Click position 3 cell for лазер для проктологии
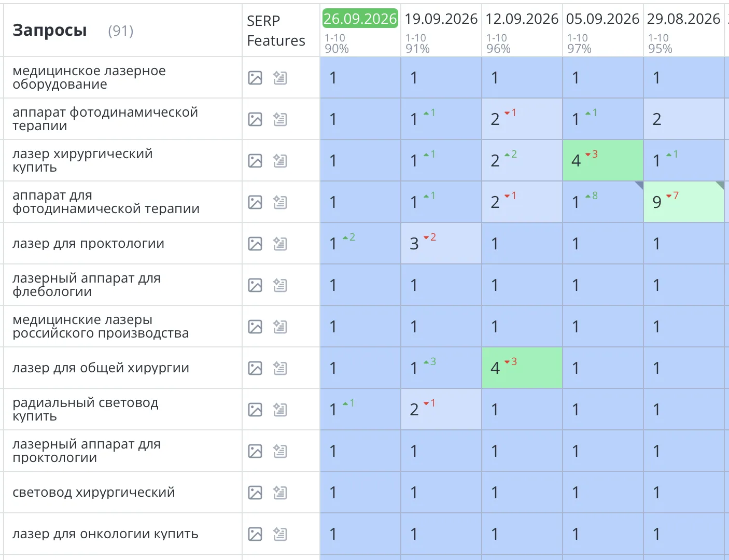The width and height of the screenshot is (729, 560). click(441, 244)
